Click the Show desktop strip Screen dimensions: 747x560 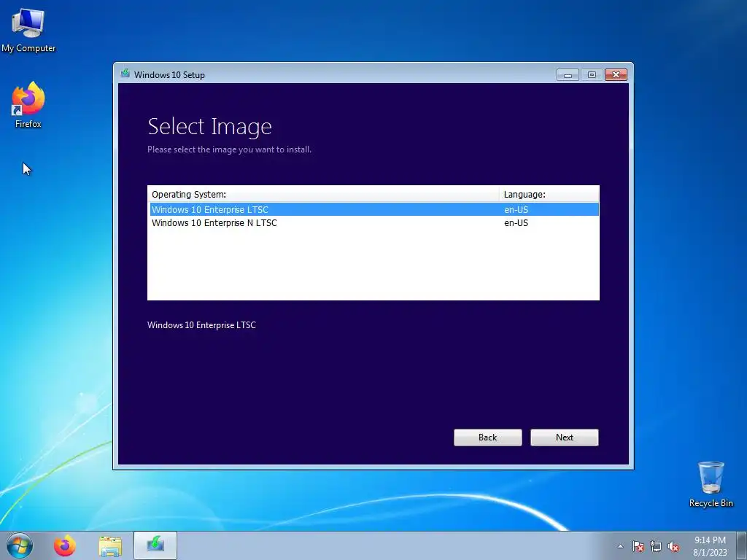pos(742,545)
